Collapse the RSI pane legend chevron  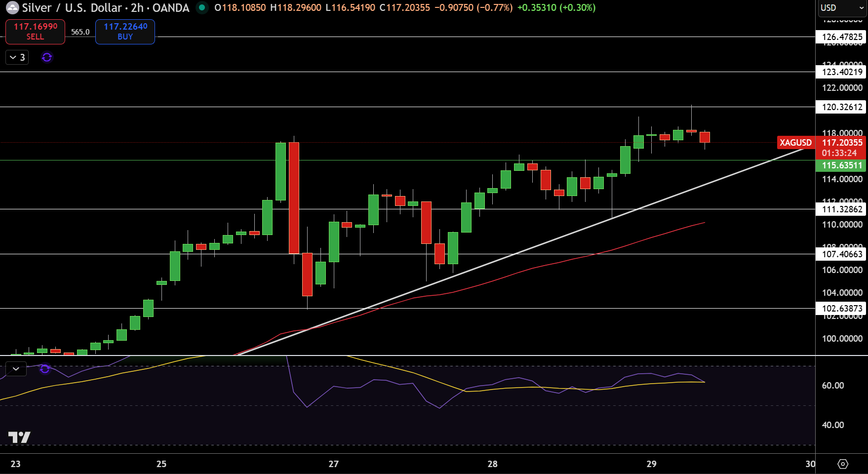[16, 369]
